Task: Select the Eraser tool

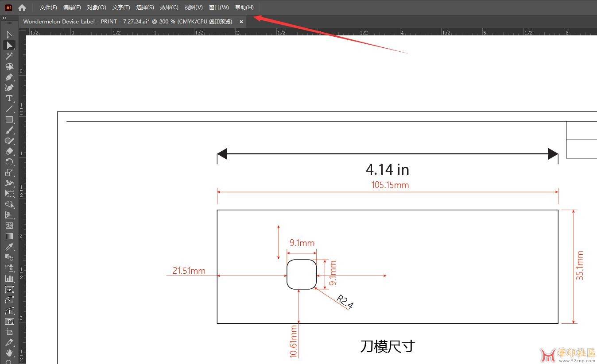Action: coord(9,151)
